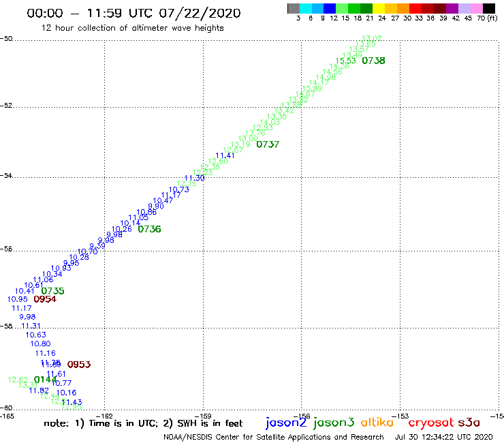This screenshot has height=443, width=504.
Task: Select the 0737 time marker
Action: pyautogui.click(x=268, y=144)
